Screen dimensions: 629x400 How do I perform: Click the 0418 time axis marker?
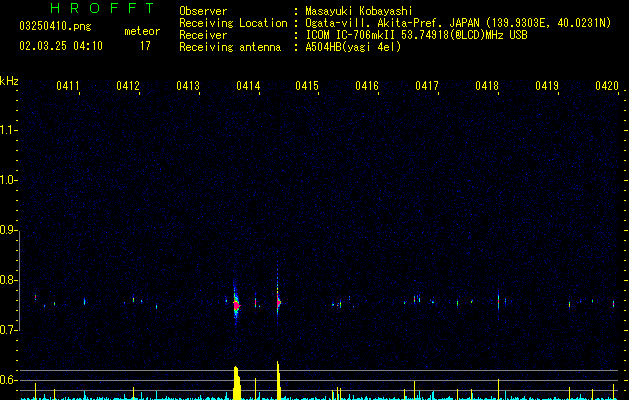point(487,86)
